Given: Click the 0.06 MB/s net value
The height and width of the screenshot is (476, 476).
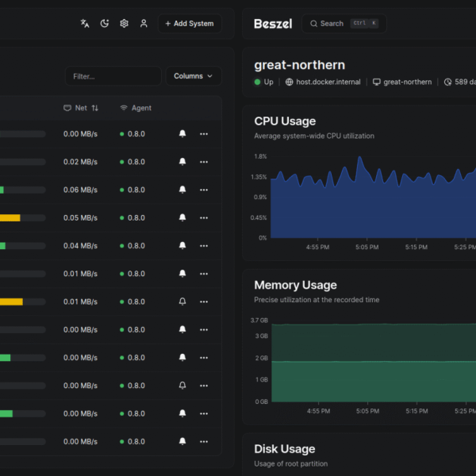Looking at the screenshot, I should (80, 190).
